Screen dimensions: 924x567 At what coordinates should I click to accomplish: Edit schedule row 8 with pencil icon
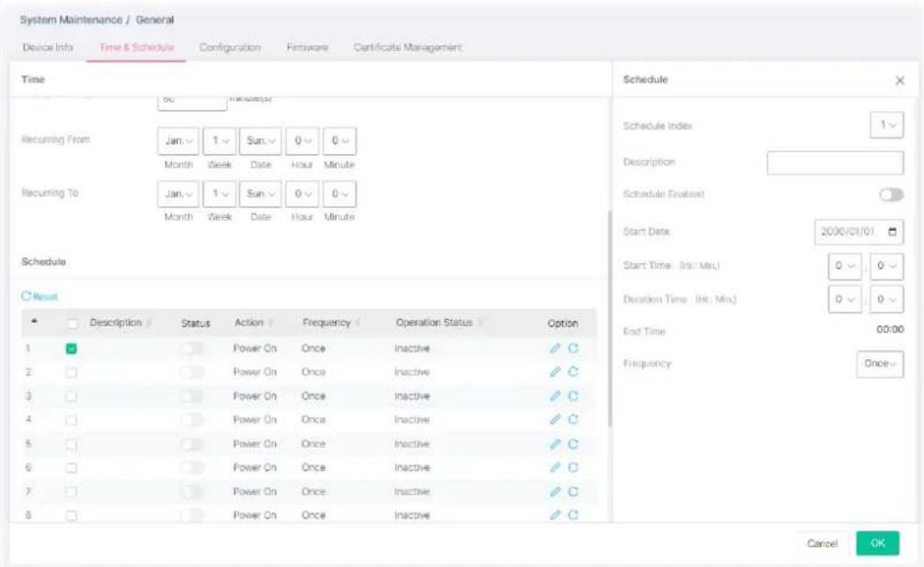pos(554,515)
